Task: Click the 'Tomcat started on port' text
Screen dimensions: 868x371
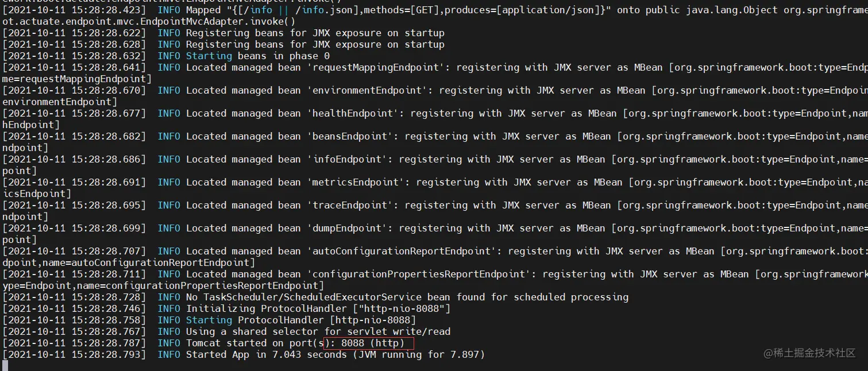Action: coord(254,343)
